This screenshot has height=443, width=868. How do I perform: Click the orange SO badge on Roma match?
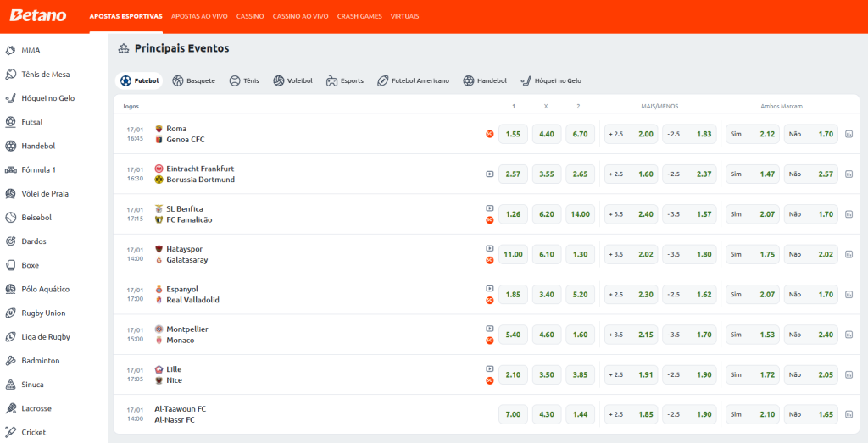pos(489,134)
